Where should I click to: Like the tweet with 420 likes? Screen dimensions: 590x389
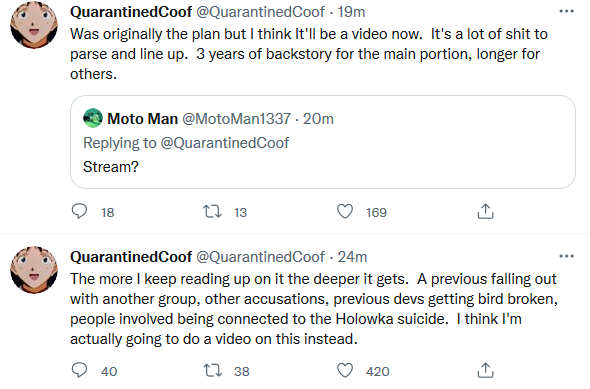coord(345,371)
